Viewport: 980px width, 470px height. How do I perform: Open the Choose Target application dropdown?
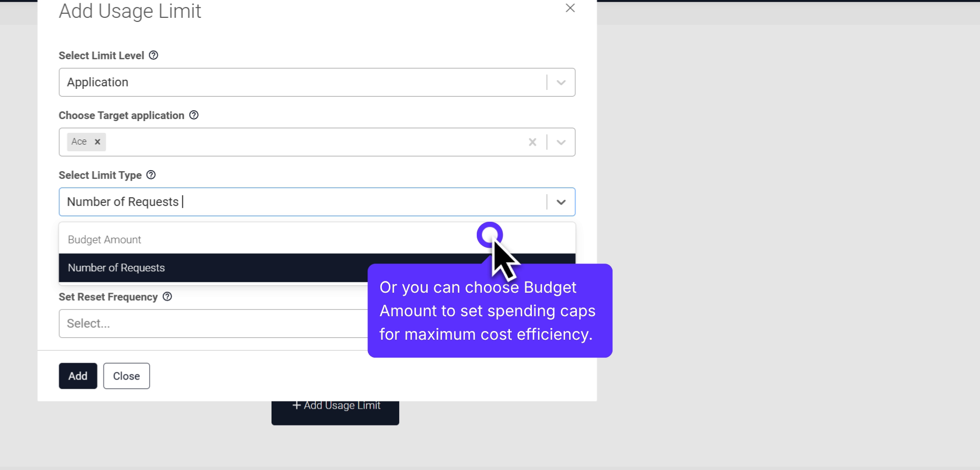[x=561, y=142]
